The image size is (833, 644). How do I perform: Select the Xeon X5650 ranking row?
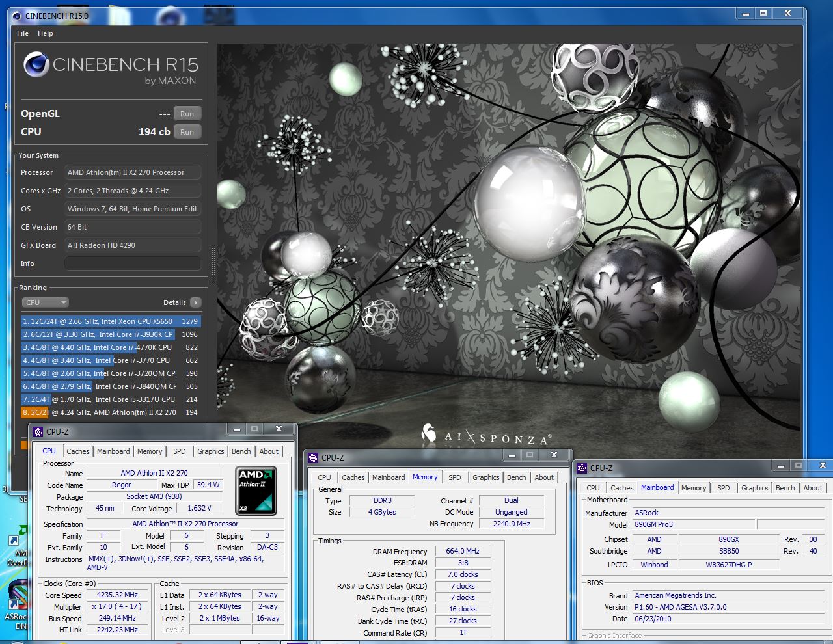pyautogui.click(x=111, y=321)
